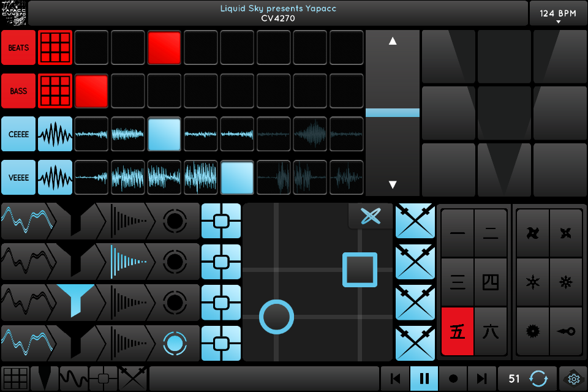Select the CEEEE waveform icon
The width and height of the screenshot is (588, 392).
[55, 134]
